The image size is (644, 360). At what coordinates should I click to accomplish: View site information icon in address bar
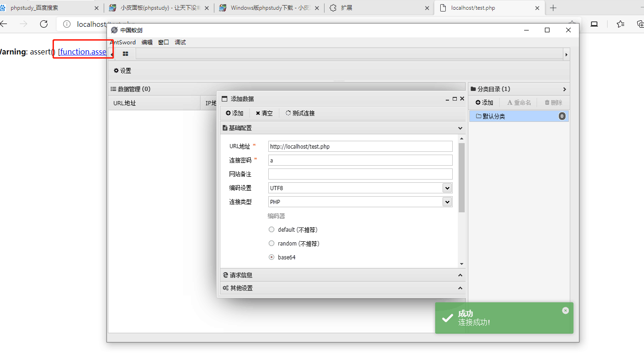67,24
